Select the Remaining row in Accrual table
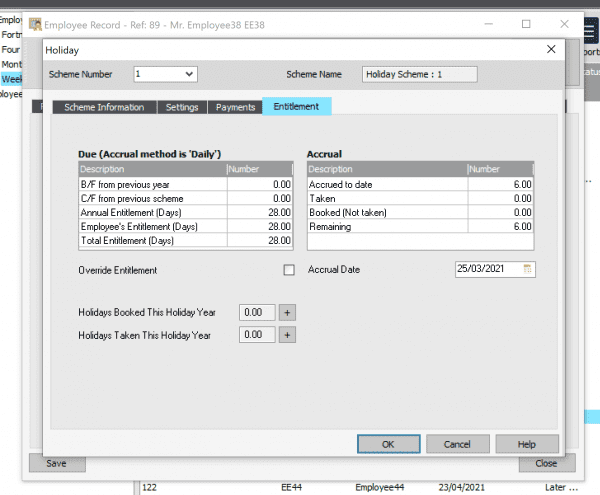The height and width of the screenshot is (495, 600). point(420,226)
